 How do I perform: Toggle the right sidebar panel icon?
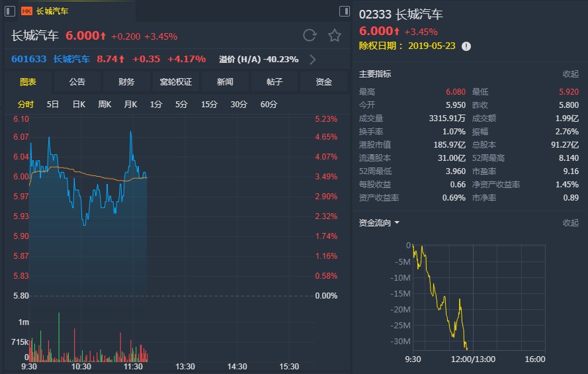344,11
